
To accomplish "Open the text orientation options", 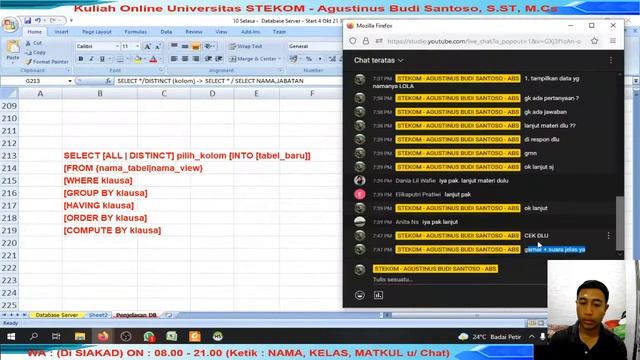I will (x=210, y=47).
